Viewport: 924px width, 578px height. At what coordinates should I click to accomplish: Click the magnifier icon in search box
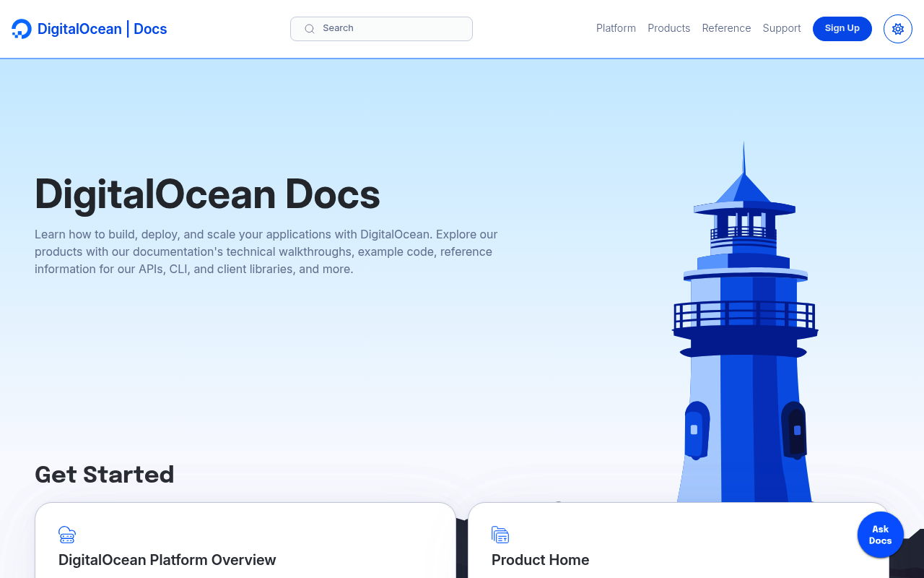[x=310, y=29]
